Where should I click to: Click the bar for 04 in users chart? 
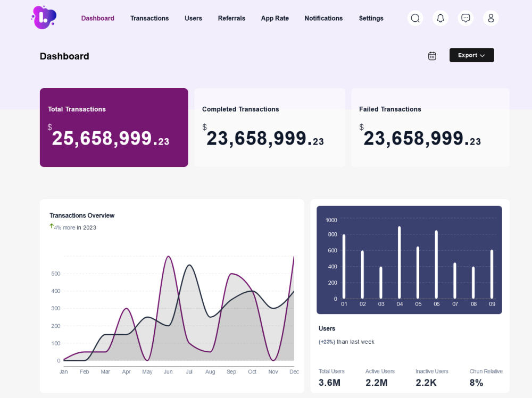click(x=400, y=262)
